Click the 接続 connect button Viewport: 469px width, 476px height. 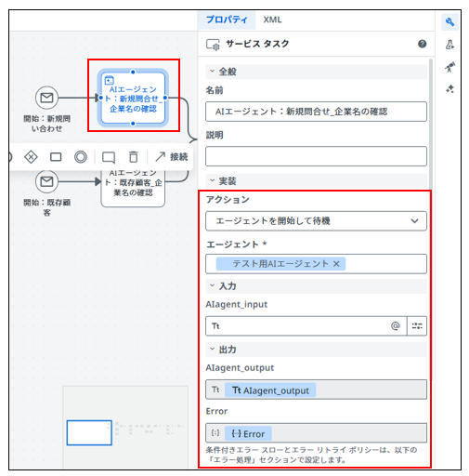click(x=172, y=157)
